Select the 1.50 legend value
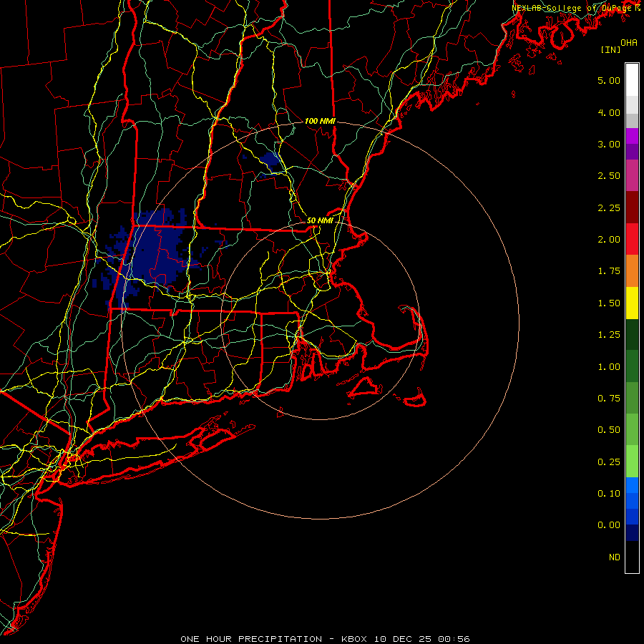This screenshot has width=644, height=644. click(609, 303)
